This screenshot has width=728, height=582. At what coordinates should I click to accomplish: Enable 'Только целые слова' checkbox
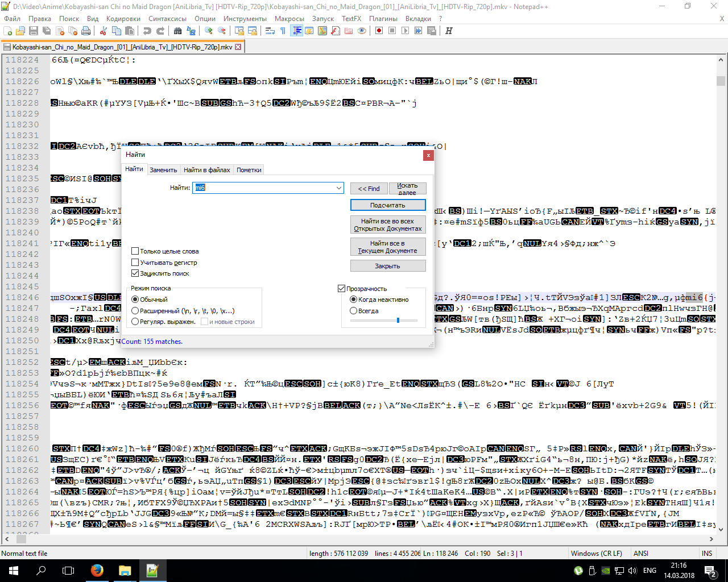point(164,251)
